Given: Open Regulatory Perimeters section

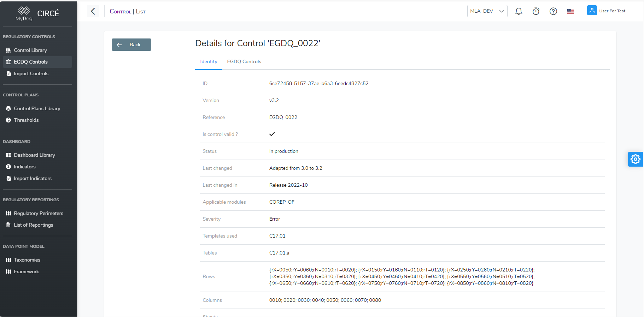Looking at the screenshot, I should 39,214.
